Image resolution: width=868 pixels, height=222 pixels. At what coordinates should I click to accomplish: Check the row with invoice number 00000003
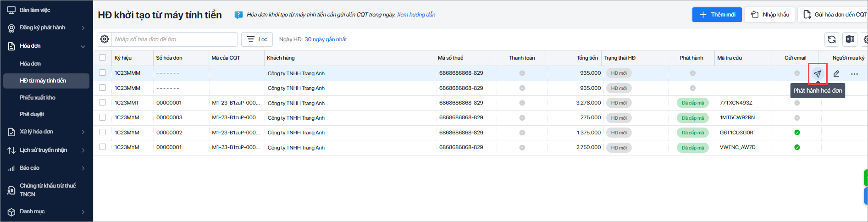[102, 117]
